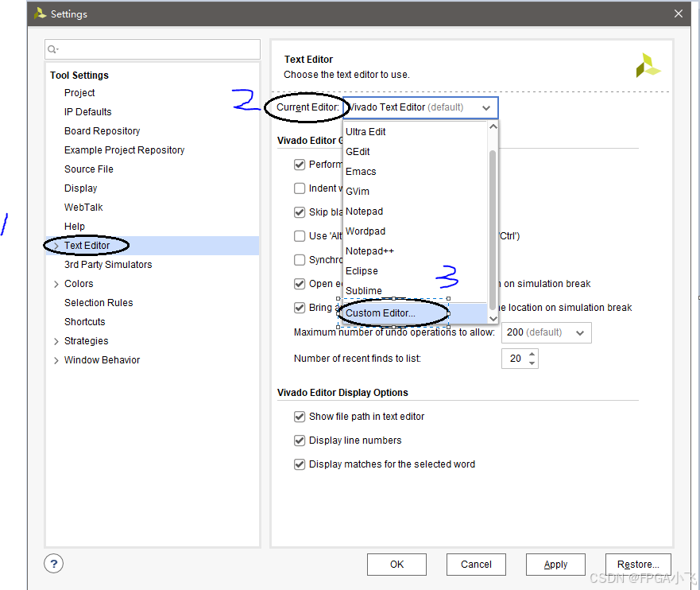This screenshot has height=590, width=700.
Task: Expand the Strategies tree node
Action: [x=56, y=341]
